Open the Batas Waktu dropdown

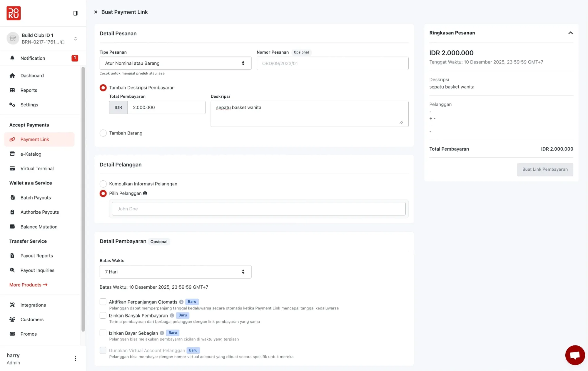click(175, 272)
